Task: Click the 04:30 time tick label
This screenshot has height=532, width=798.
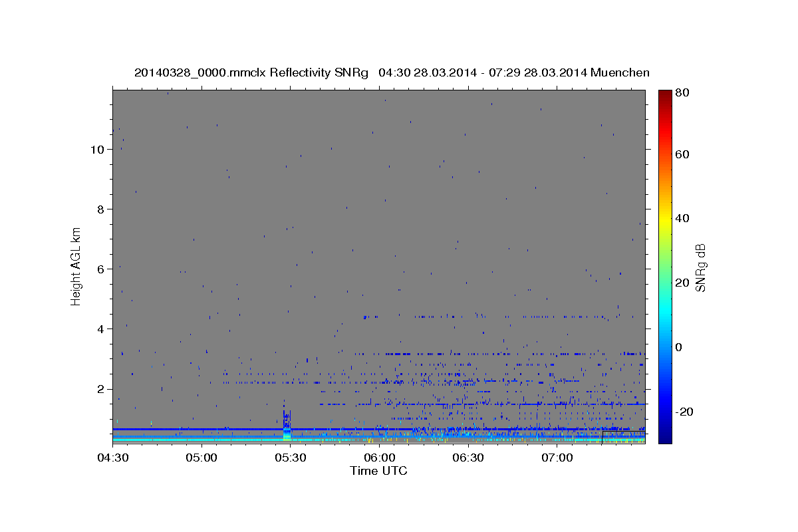Action: [x=112, y=458]
